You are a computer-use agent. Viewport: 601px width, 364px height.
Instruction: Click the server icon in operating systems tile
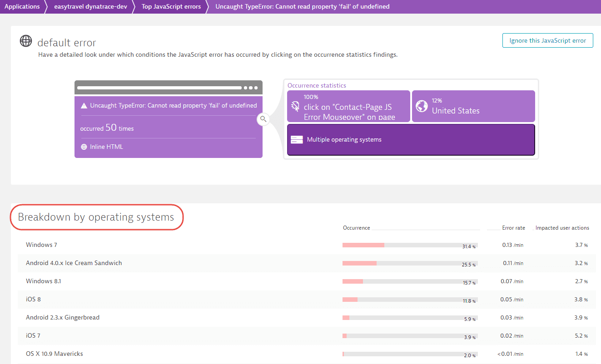[297, 140]
